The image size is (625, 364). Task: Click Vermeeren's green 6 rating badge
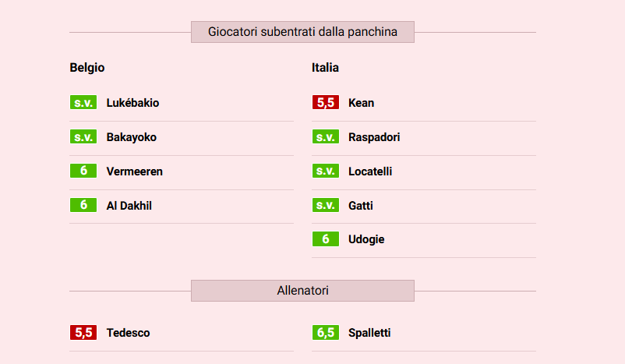click(83, 171)
